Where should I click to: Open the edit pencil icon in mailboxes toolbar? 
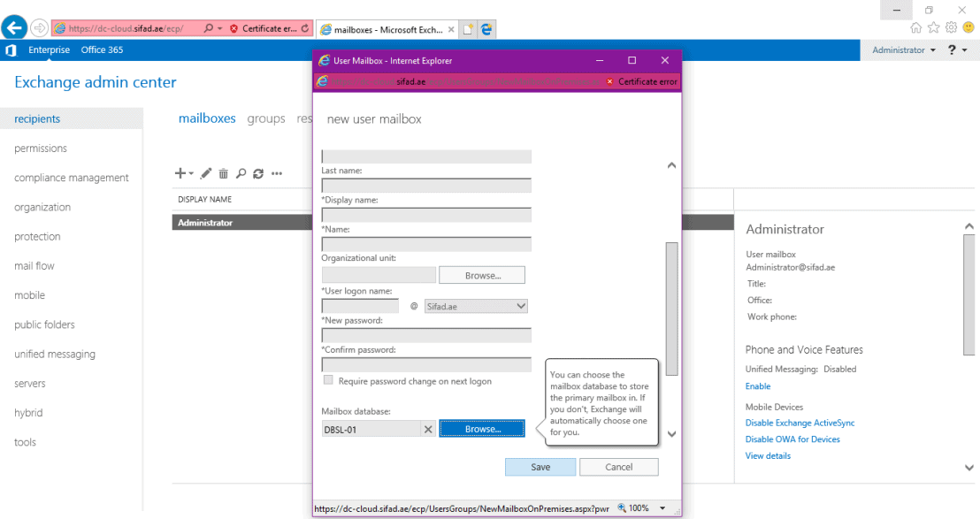click(x=205, y=173)
